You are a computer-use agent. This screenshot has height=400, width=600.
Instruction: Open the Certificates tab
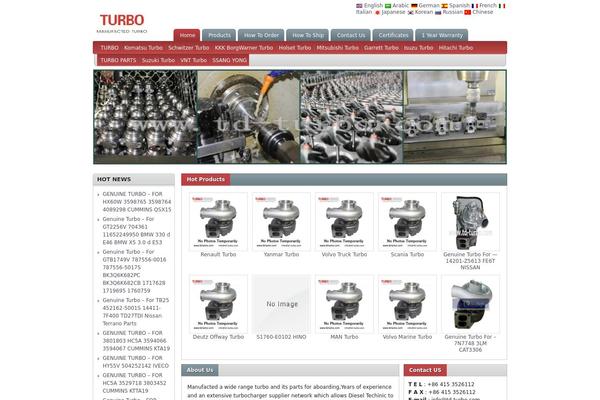[x=393, y=35]
